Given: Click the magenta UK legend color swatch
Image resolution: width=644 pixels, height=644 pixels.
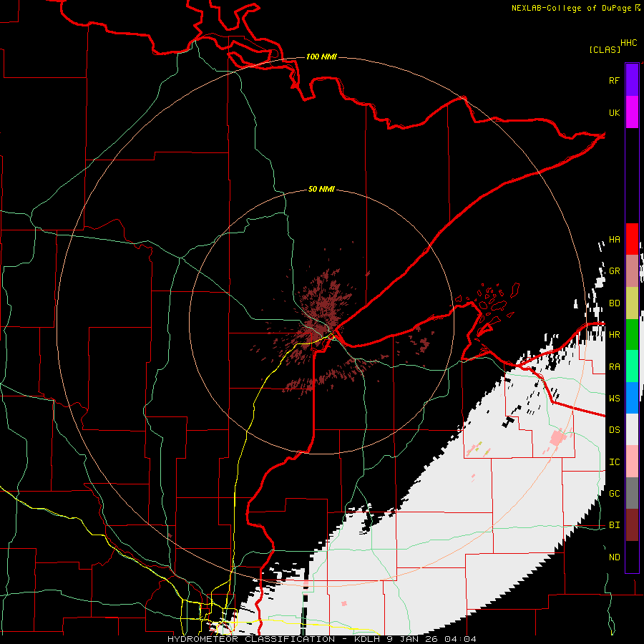Looking at the screenshot, I should (632, 112).
